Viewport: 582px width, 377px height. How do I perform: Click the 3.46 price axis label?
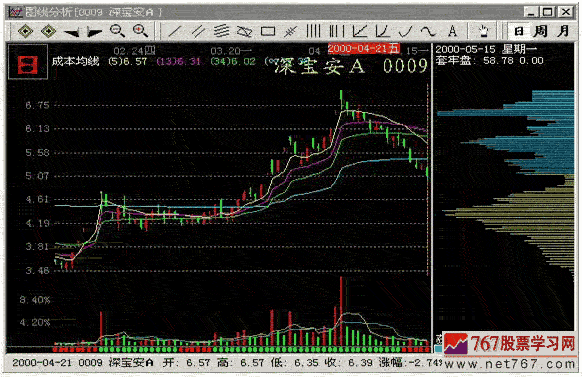[x=37, y=270]
